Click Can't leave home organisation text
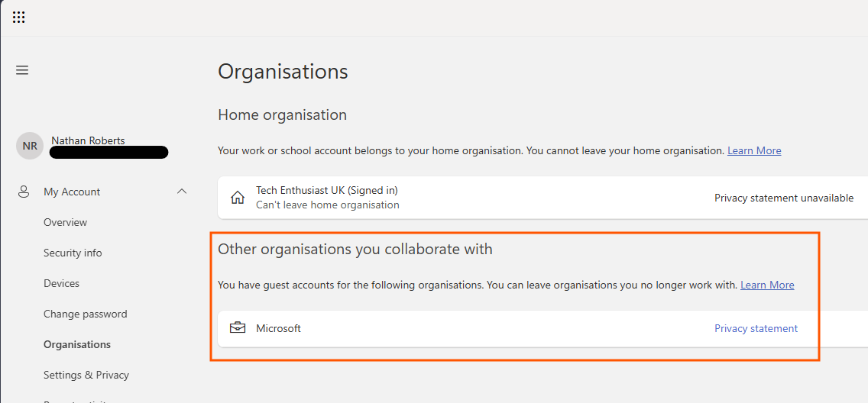Screen dimensions: 868x403 (x=328, y=205)
